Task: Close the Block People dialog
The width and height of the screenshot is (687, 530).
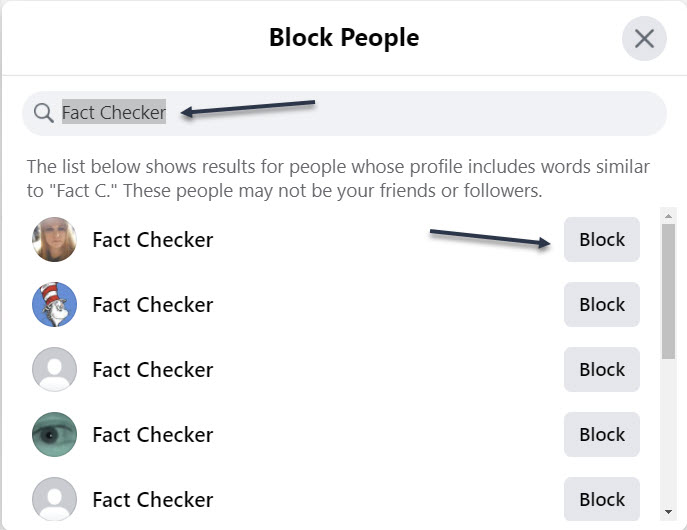Action: [x=644, y=39]
